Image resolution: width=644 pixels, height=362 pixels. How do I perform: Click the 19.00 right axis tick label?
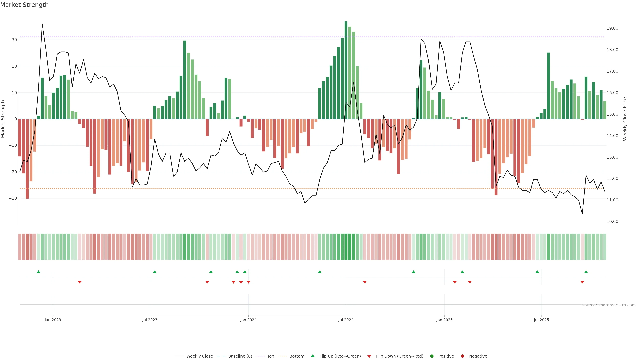click(612, 28)
